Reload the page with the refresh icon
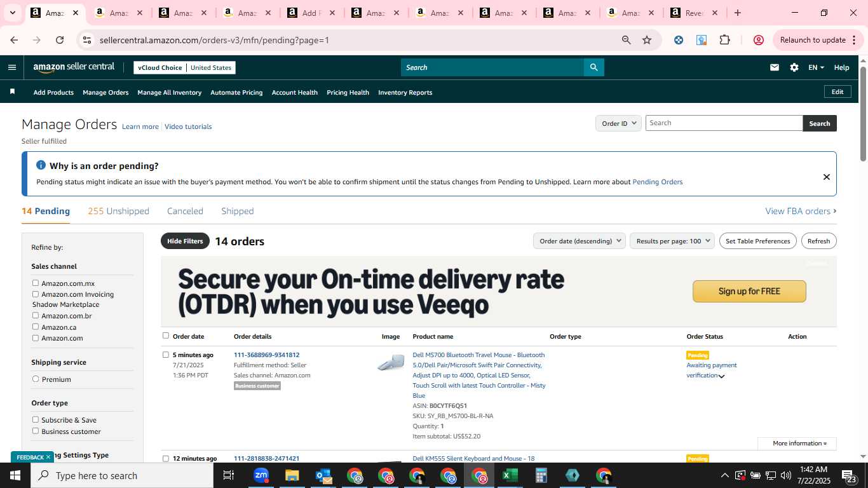The height and width of the screenshot is (488, 868). click(60, 40)
